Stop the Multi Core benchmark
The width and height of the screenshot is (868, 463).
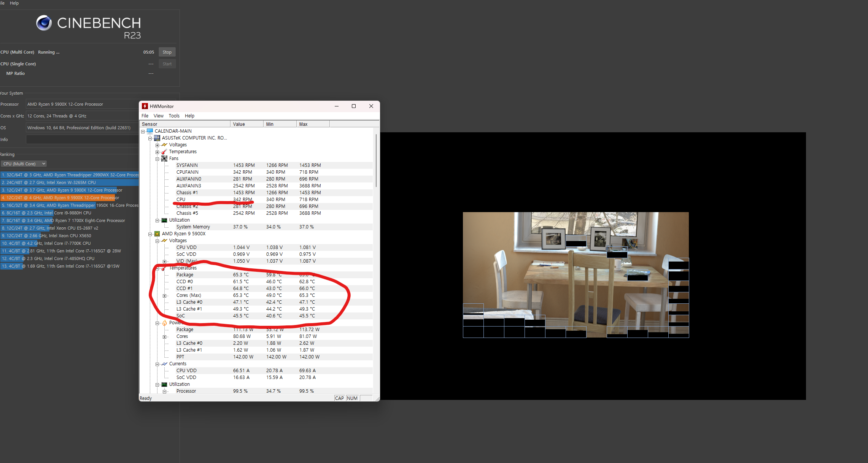click(167, 52)
